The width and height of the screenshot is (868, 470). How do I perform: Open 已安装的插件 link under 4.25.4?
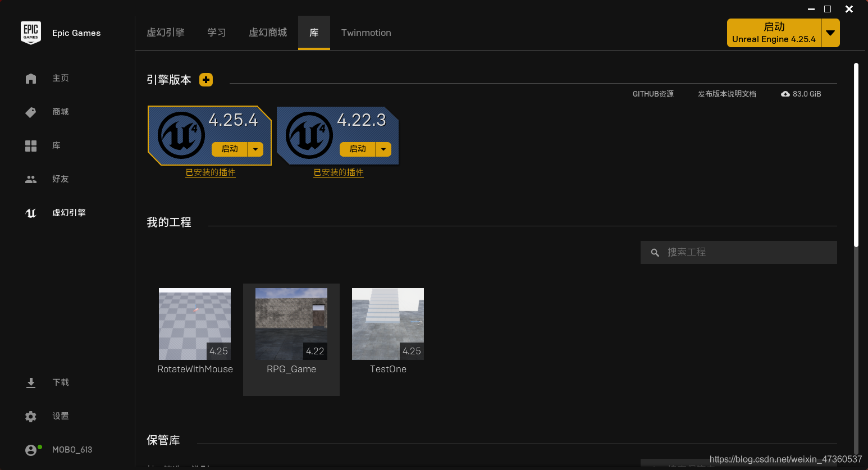211,172
